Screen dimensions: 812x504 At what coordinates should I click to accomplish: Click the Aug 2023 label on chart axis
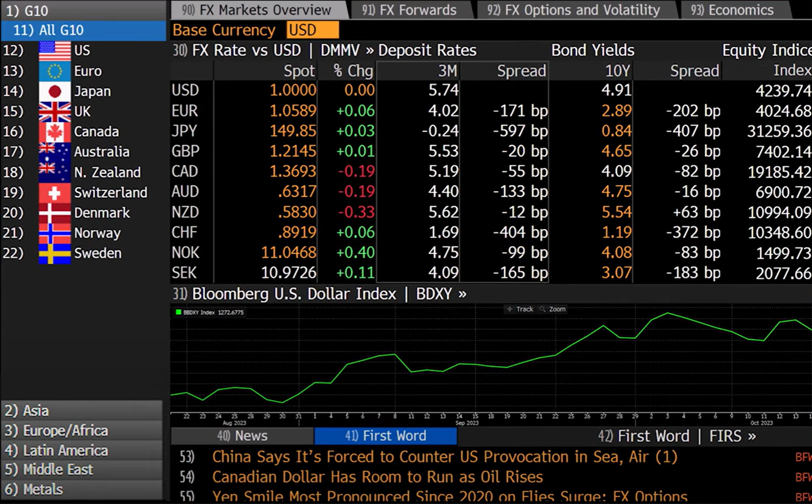(x=235, y=423)
